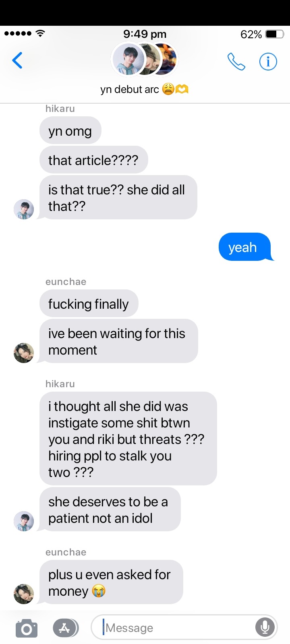Tap eunchae's avatar next to "ive been waiting"
Image resolution: width=290 pixels, height=644 pixels.
tap(24, 353)
